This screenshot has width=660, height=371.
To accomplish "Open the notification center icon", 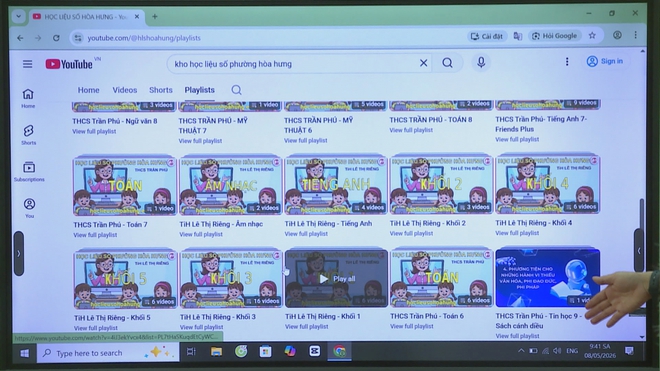I will (x=629, y=350).
